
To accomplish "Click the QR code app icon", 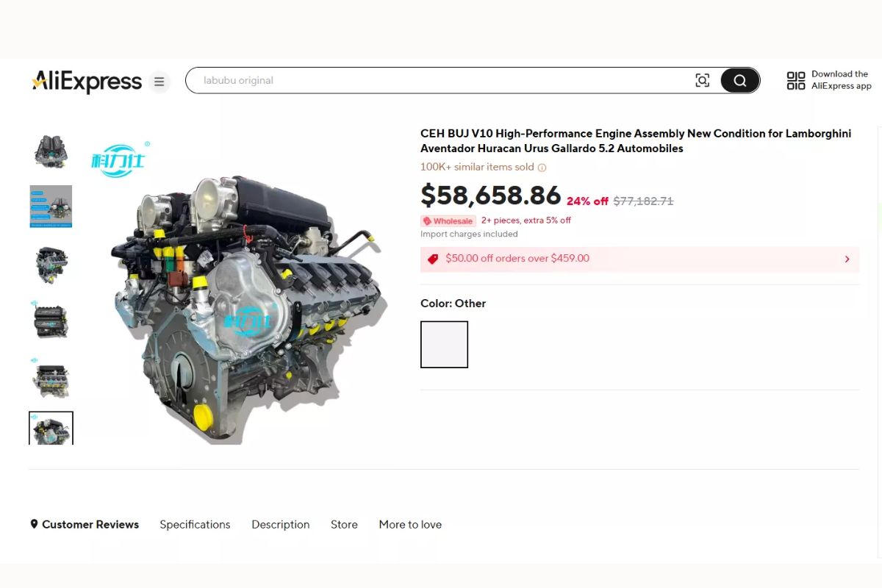I will 795,81.
